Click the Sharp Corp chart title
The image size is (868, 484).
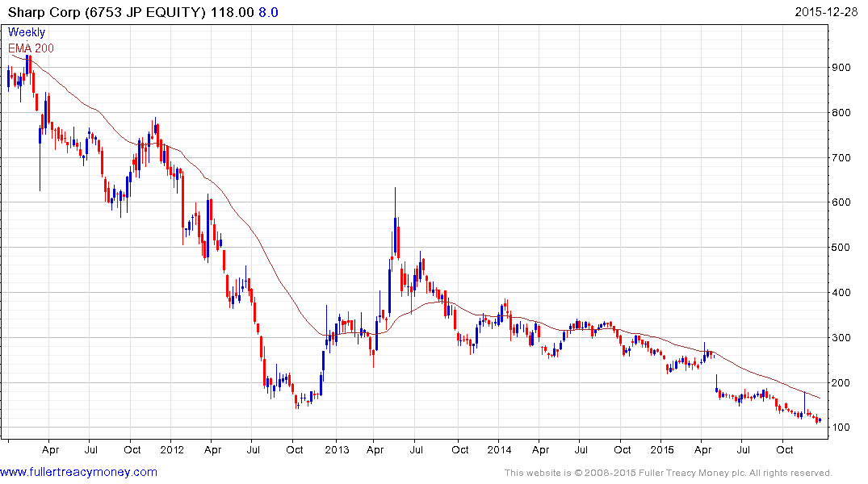click(x=107, y=12)
